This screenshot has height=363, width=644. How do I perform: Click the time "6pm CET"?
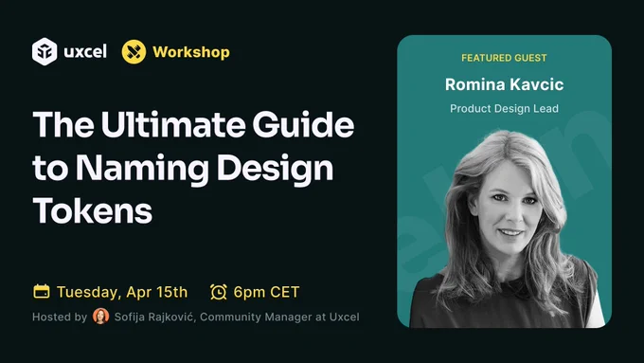coord(266,292)
